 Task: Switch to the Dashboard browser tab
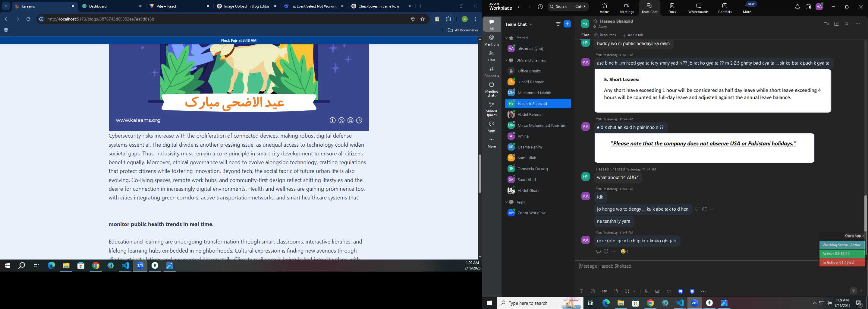[112, 6]
